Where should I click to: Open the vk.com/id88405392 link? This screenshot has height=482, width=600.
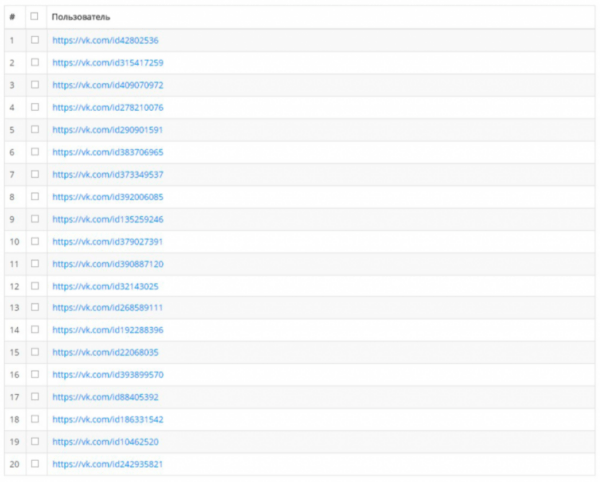[105, 397]
